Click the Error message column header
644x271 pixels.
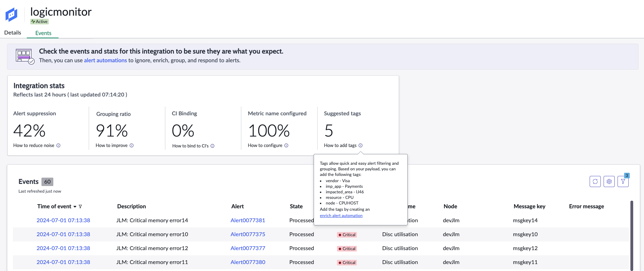coord(586,207)
